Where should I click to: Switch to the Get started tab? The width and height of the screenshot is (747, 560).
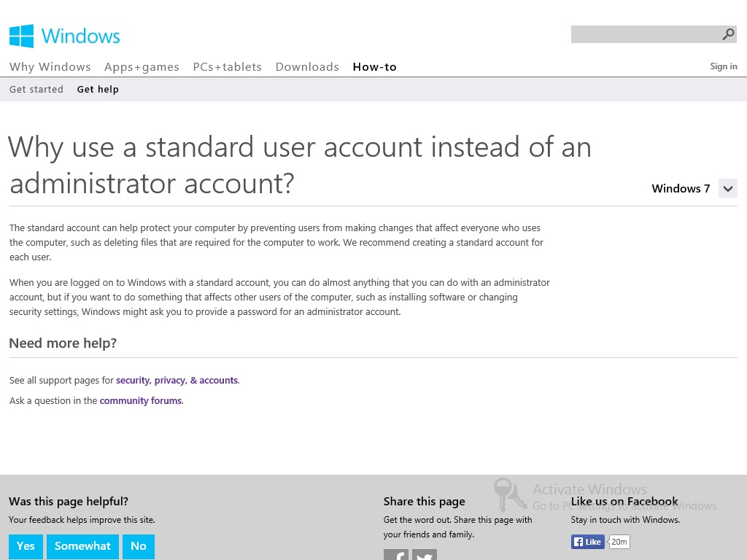36,90
